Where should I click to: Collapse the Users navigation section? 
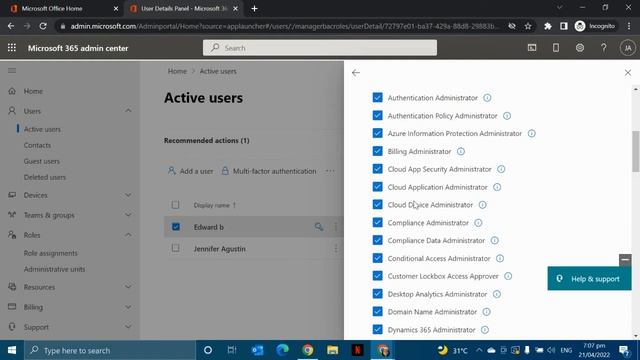point(128,111)
